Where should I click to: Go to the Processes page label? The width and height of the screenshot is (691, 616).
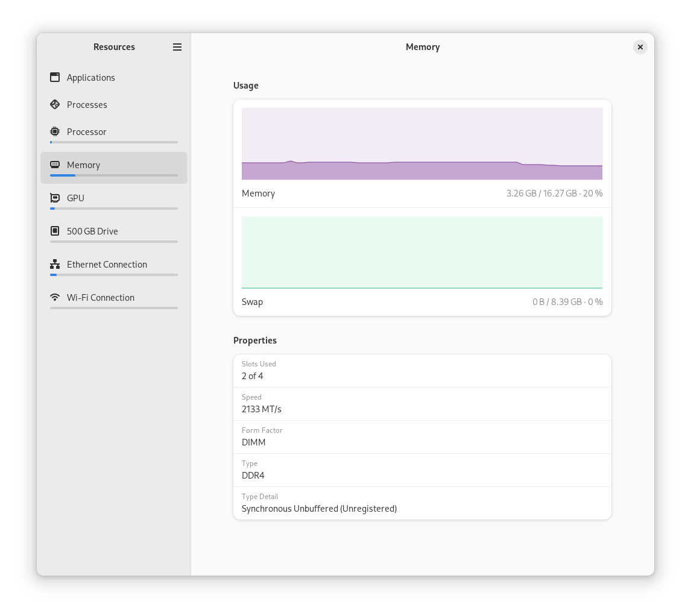(x=87, y=105)
